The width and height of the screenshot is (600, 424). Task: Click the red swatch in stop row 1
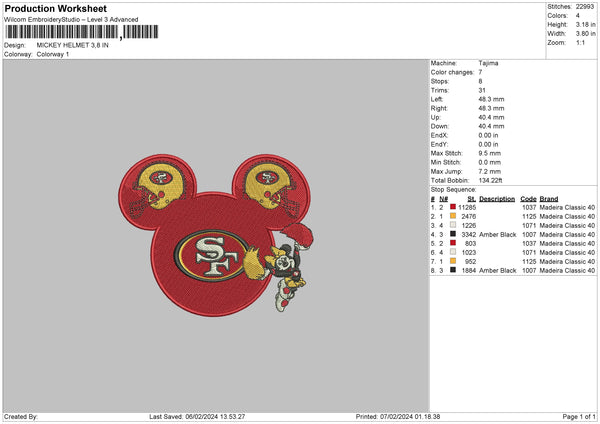tap(453, 207)
